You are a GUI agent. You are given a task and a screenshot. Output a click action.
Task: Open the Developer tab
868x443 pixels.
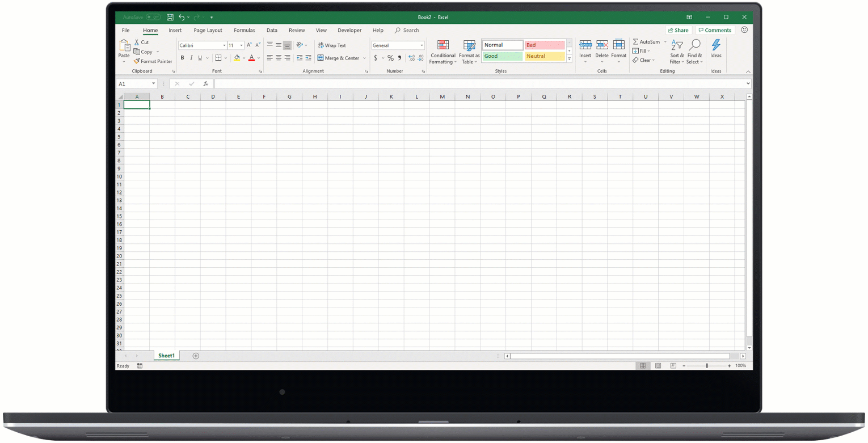(349, 30)
